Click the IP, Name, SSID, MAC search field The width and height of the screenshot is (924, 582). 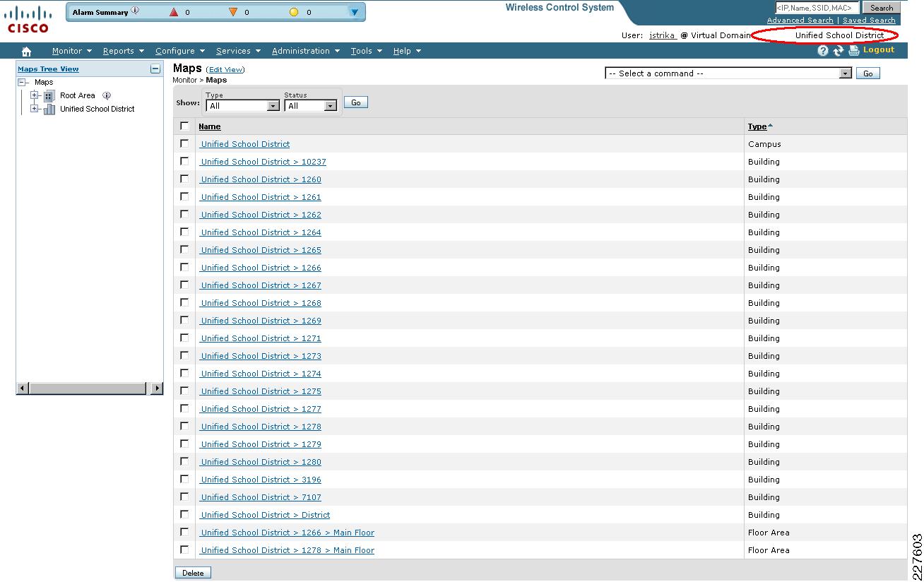click(817, 8)
